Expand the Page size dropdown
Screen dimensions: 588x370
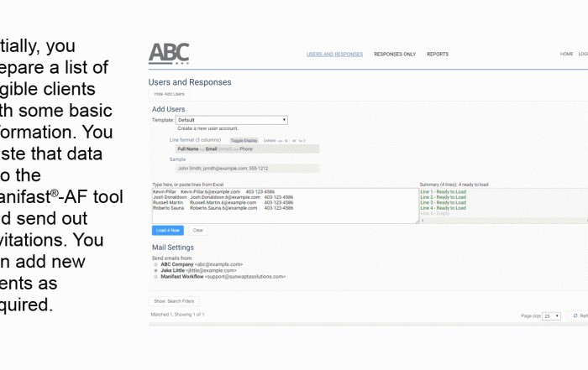pos(551,316)
